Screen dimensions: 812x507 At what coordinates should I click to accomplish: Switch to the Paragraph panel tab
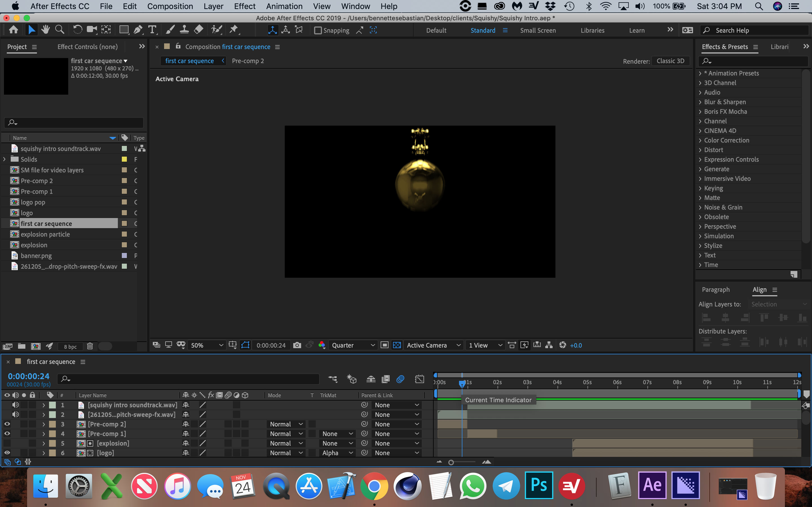[715, 289]
